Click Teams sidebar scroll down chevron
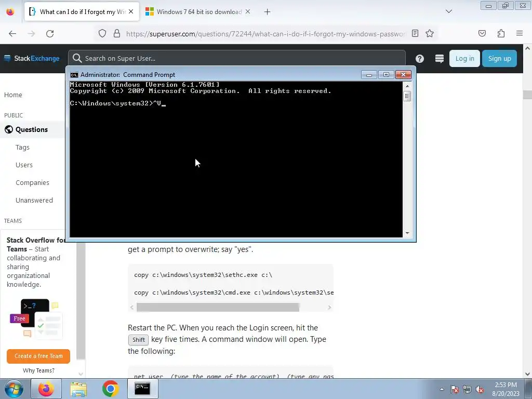532x399 pixels. (81, 374)
